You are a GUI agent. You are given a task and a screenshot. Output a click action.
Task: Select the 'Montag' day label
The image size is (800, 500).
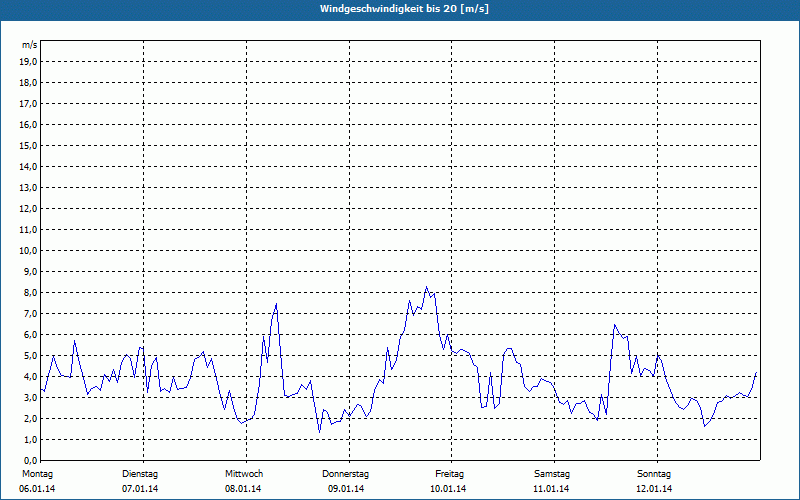(37, 474)
